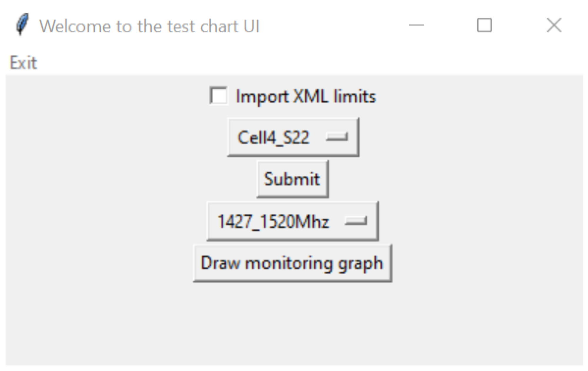Minimize the test chart UI window
The image size is (588, 371).
(x=416, y=25)
